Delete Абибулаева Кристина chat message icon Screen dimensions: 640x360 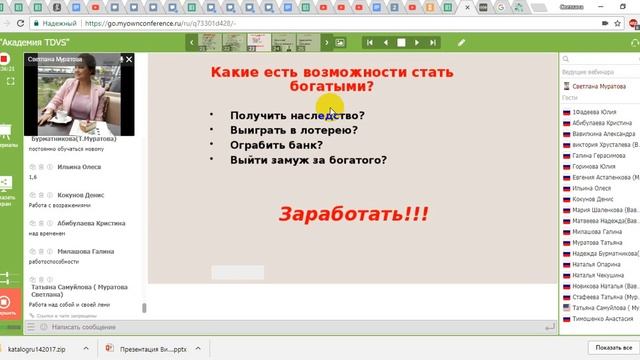[x=41, y=223]
